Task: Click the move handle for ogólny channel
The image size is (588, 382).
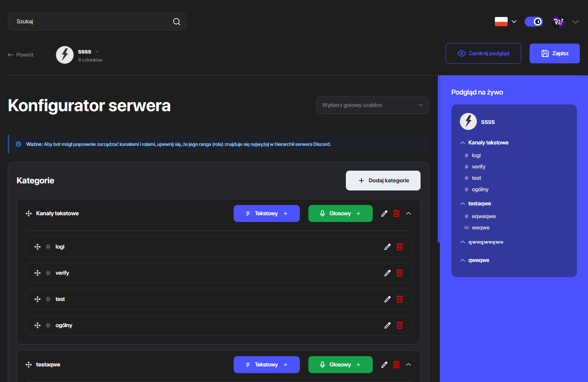Action: click(x=38, y=325)
